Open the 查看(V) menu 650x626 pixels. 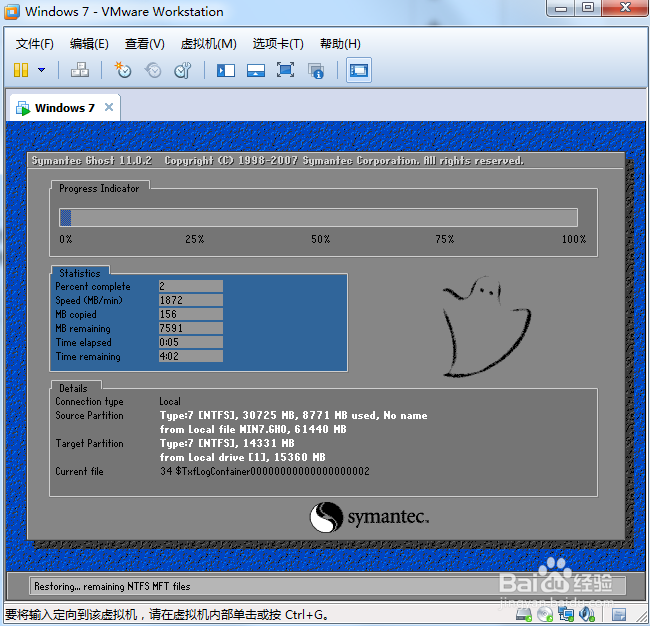coord(145,44)
